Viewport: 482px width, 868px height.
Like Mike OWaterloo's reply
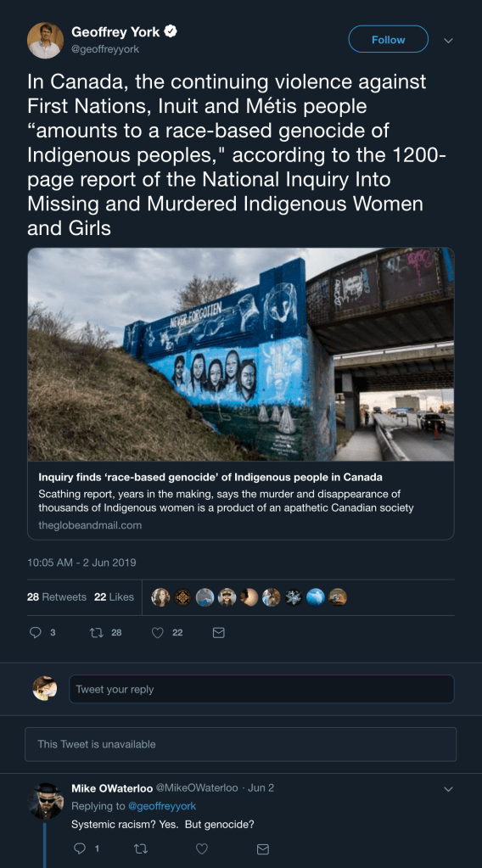point(202,848)
